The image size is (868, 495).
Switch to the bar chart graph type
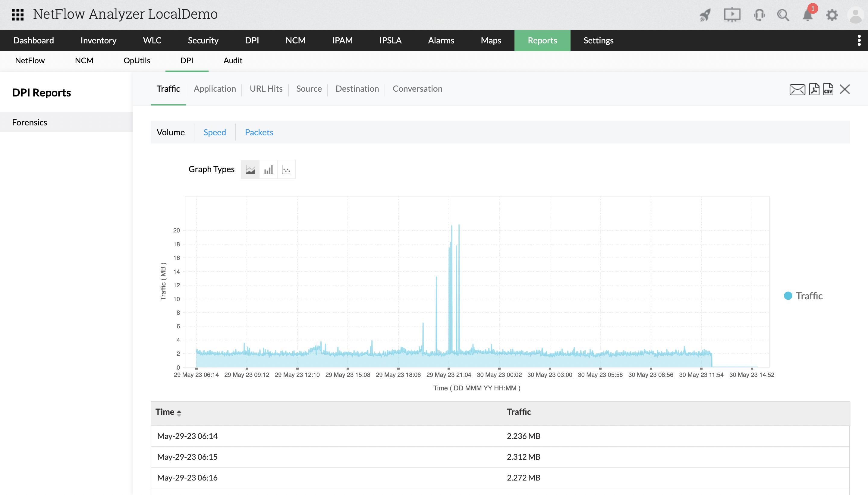(x=268, y=170)
